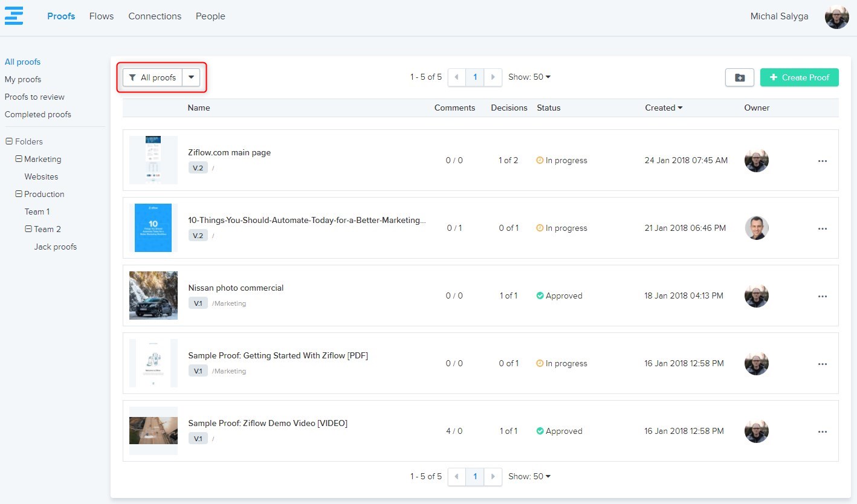Click owner avatar of 10-Things-You-Should-Automate proof
The width and height of the screenshot is (857, 504).
[756, 228]
